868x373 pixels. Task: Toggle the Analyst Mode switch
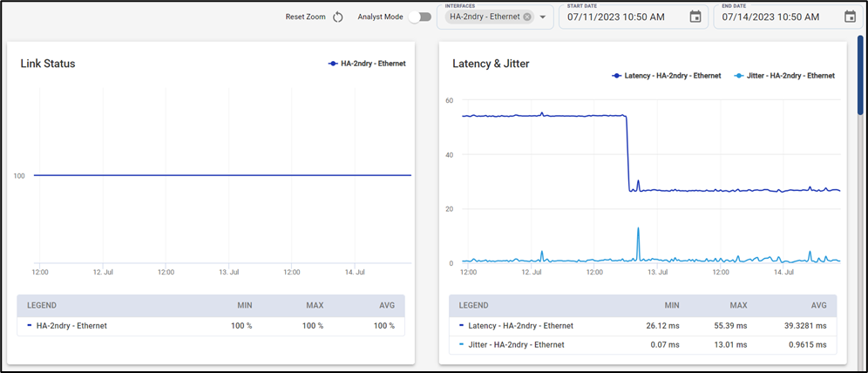419,17
